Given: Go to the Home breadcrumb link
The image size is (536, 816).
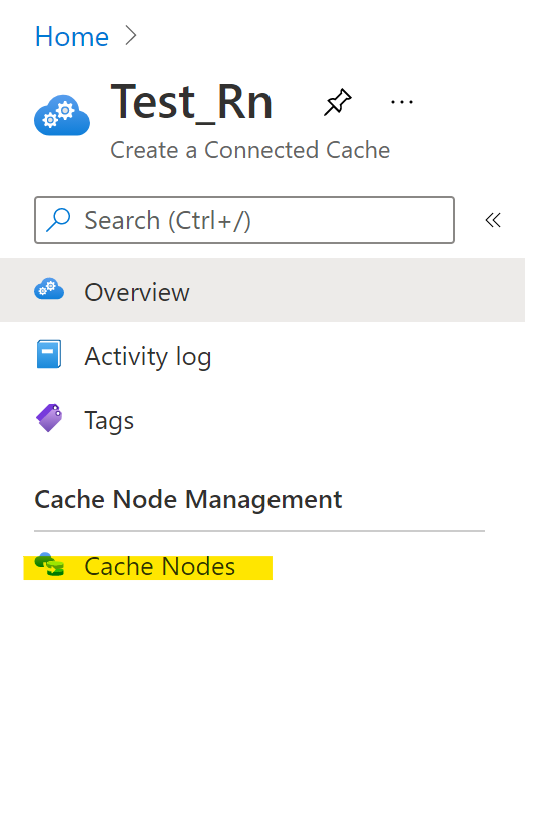Looking at the screenshot, I should coord(72,37).
